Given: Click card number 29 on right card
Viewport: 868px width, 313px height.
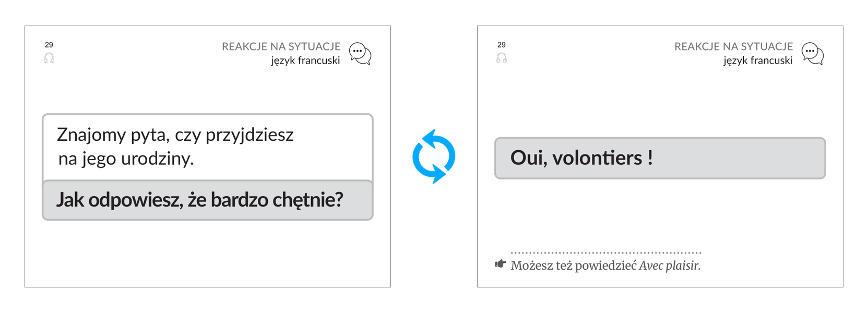Looking at the screenshot, I should click(x=502, y=45).
